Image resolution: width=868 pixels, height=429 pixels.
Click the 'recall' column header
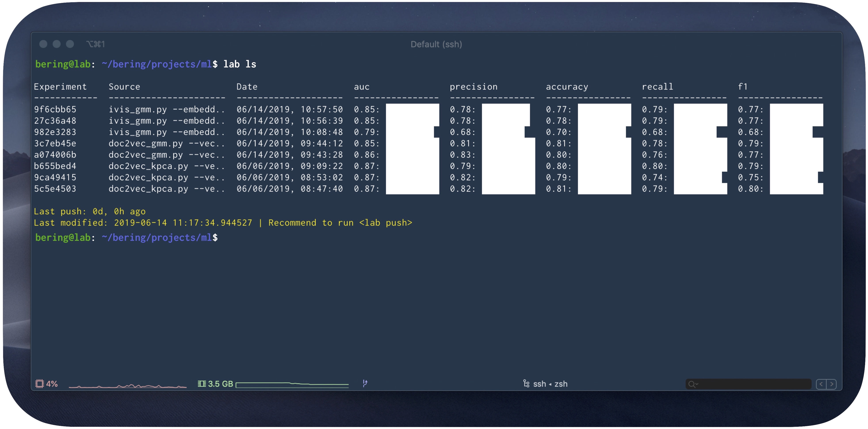[657, 87]
